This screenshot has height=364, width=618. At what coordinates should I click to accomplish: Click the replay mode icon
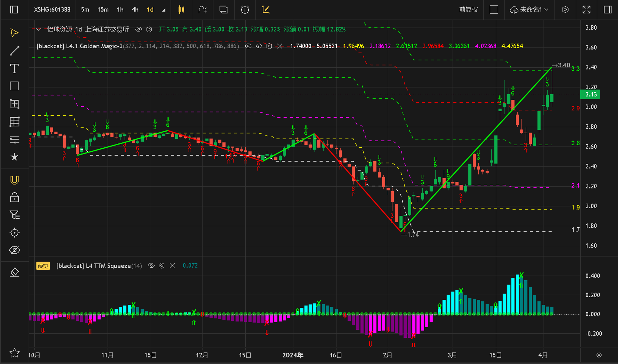coord(245,10)
